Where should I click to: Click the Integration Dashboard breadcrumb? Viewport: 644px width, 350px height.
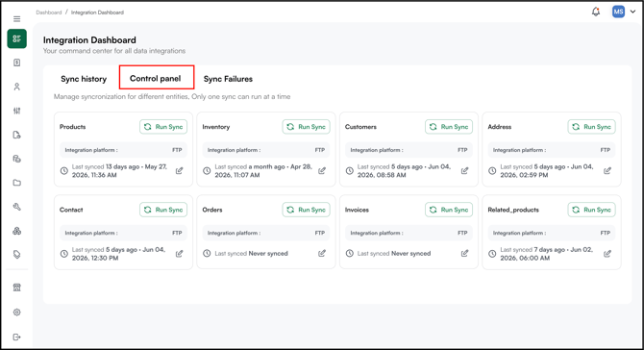coord(97,12)
